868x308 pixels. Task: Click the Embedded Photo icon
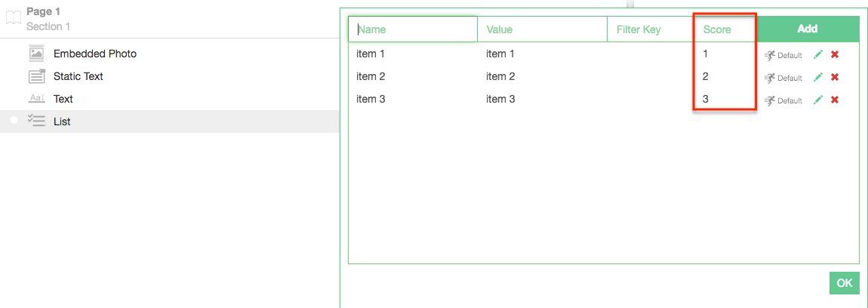click(x=37, y=54)
